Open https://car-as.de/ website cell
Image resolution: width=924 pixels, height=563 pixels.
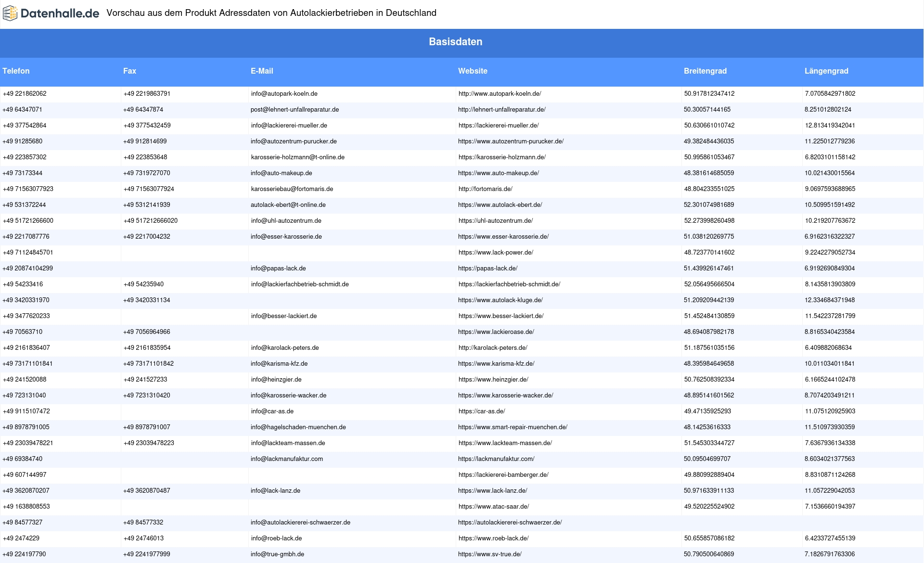(482, 411)
